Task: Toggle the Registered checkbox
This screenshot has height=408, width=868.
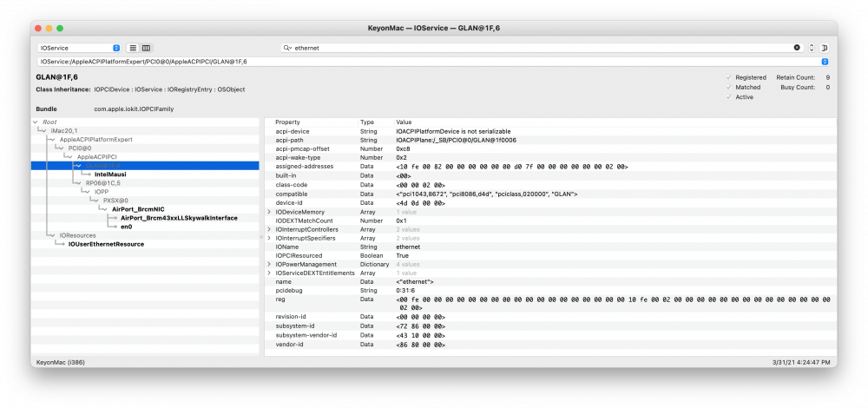Action: tap(729, 77)
